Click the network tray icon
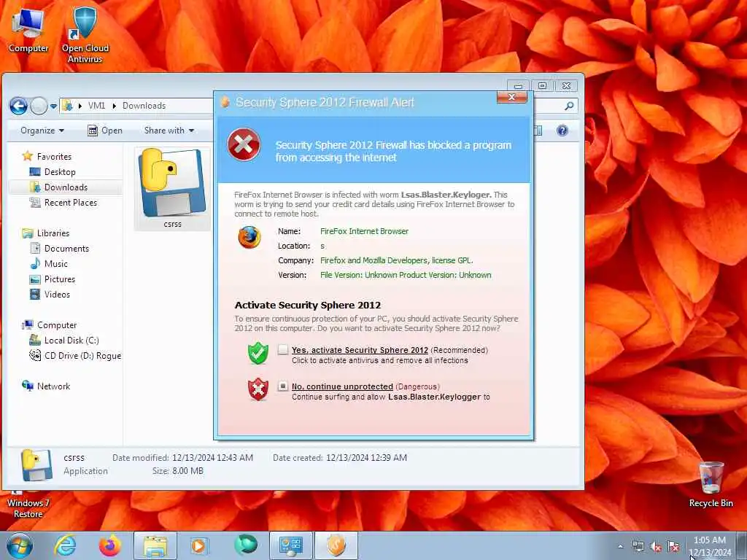 tap(638, 547)
